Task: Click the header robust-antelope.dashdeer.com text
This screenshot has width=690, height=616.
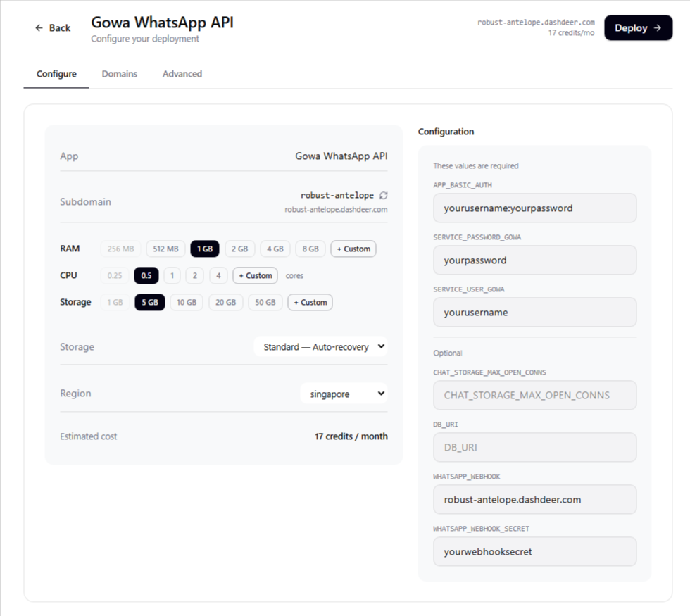Action: tap(536, 22)
